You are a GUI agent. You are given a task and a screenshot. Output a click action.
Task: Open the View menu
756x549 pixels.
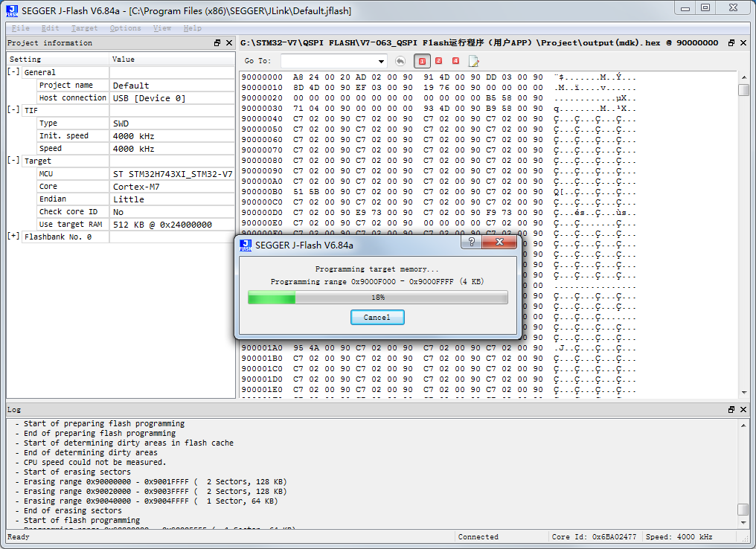click(162, 28)
